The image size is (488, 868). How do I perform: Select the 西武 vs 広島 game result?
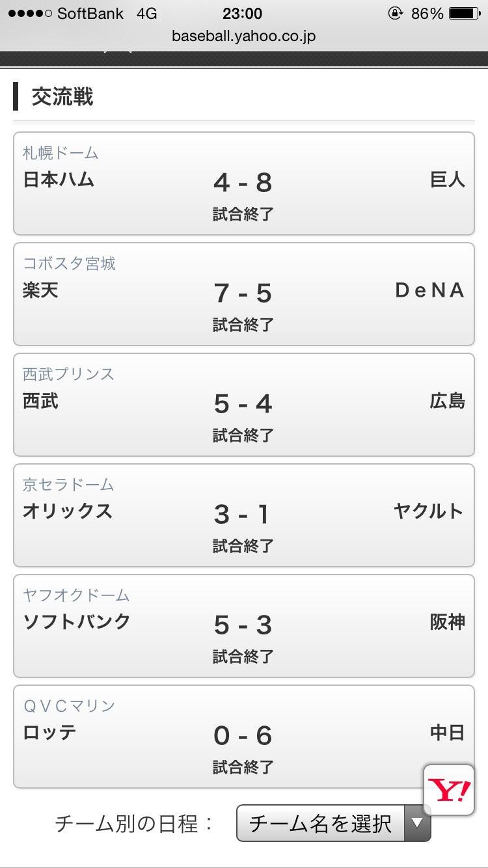pyautogui.click(x=243, y=405)
